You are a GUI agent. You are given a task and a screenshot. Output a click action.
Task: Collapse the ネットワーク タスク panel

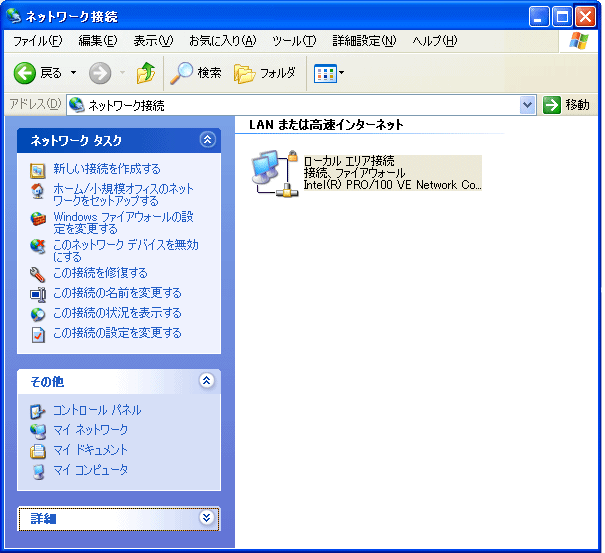208,139
